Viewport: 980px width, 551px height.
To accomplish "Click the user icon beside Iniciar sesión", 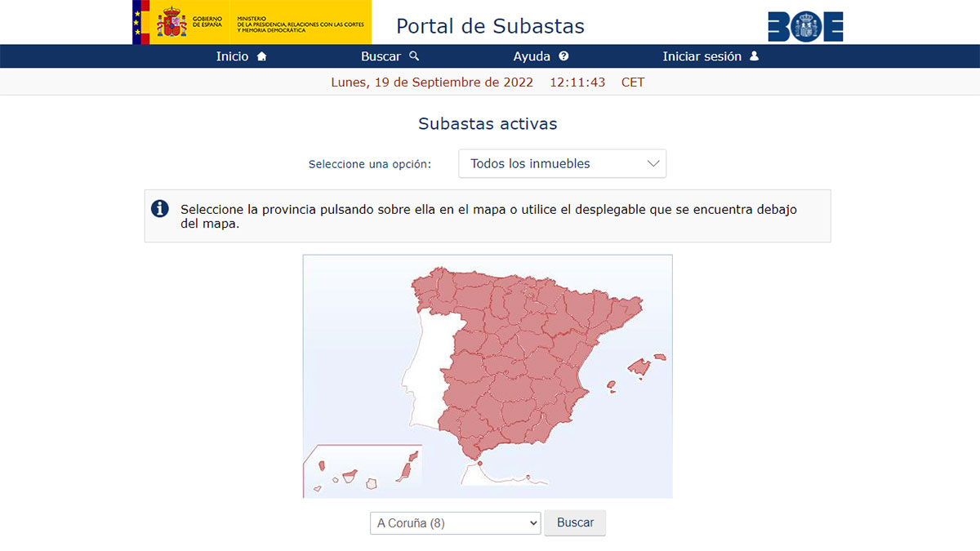I will click(x=754, y=56).
